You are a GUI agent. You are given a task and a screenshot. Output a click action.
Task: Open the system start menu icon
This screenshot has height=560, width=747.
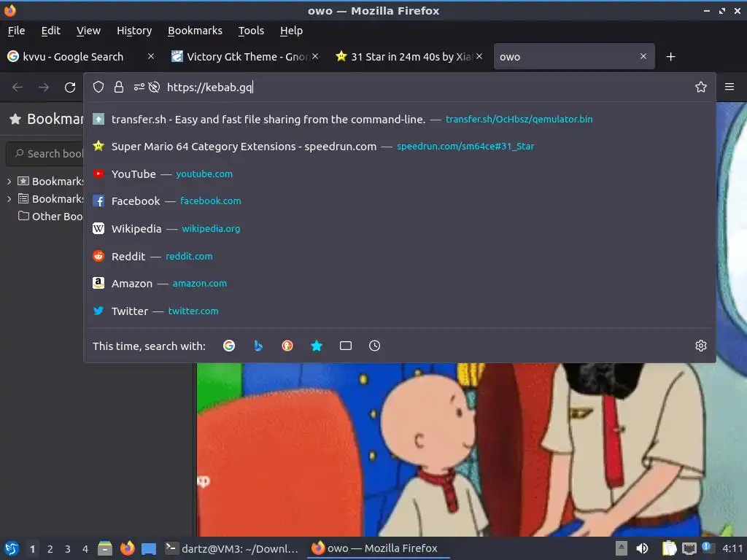[x=12, y=548]
